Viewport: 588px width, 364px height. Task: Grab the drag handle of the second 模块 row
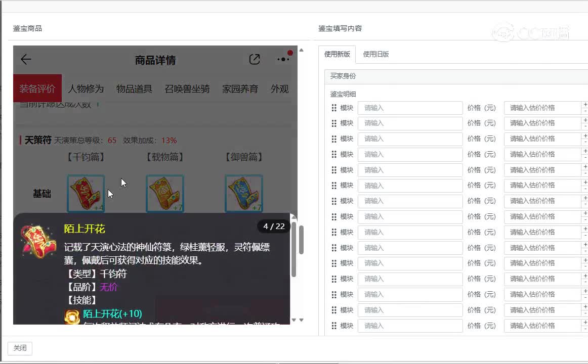(x=334, y=123)
